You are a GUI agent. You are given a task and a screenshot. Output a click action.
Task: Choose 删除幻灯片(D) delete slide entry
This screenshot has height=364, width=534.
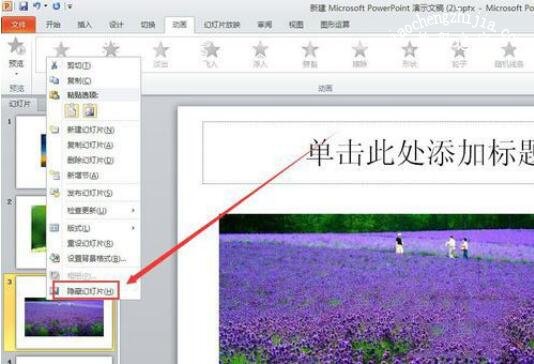(93, 160)
